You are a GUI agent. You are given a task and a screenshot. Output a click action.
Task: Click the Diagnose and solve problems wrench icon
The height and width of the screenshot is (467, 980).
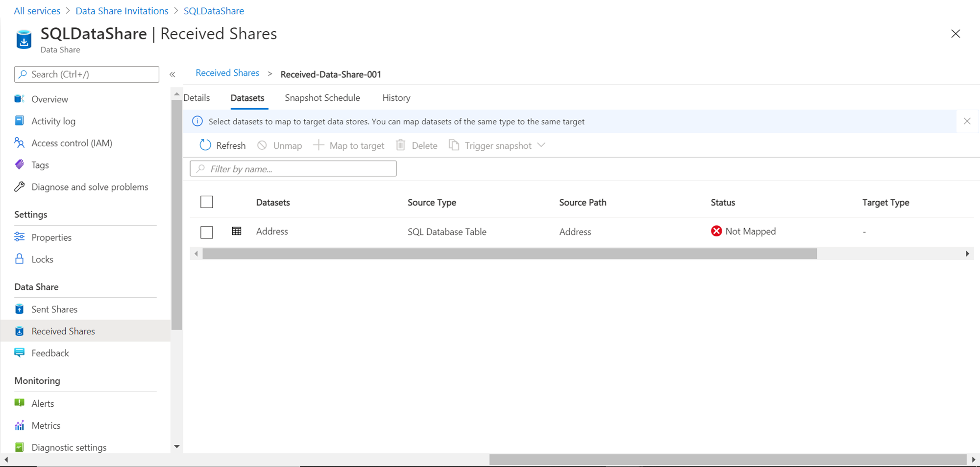(20, 187)
